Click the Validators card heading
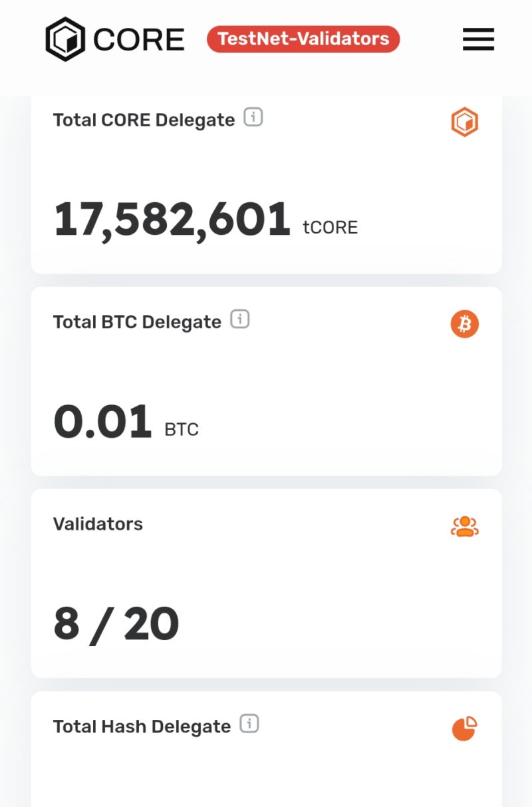Viewport: 532px width, 807px height. click(98, 524)
